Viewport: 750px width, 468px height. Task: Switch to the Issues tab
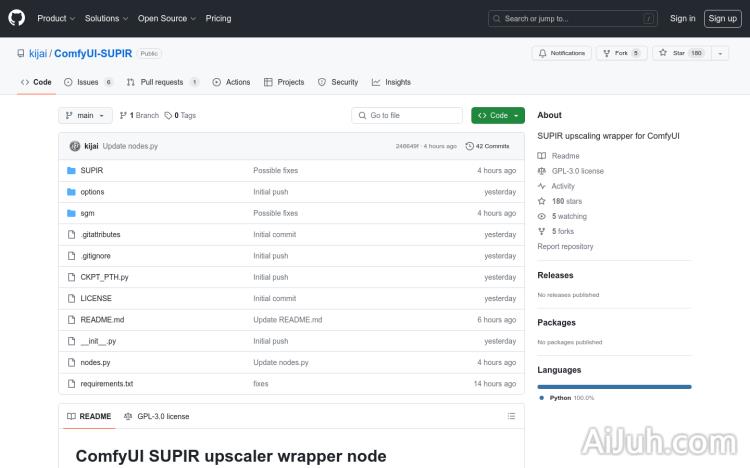(x=89, y=82)
